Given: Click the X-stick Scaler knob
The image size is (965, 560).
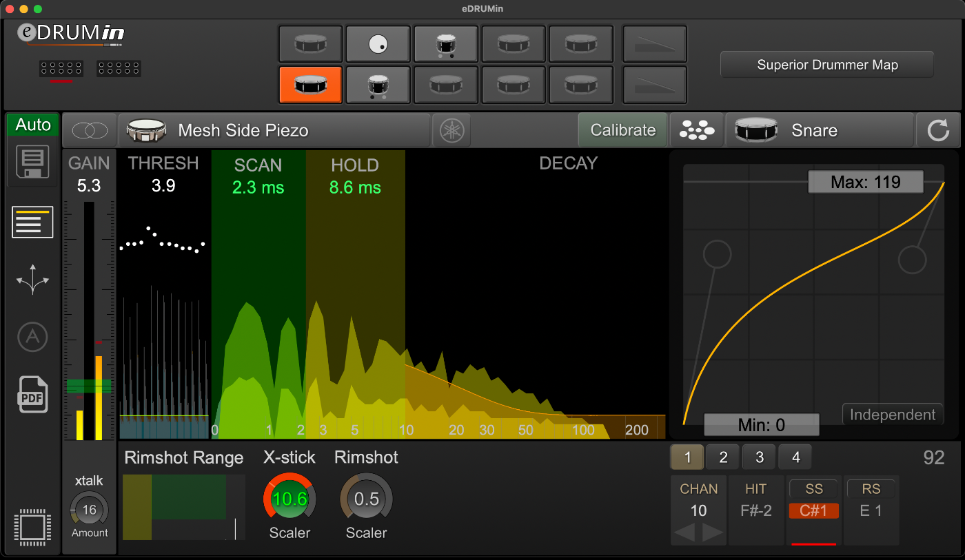Looking at the screenshot, I should [x=289, y=499].
